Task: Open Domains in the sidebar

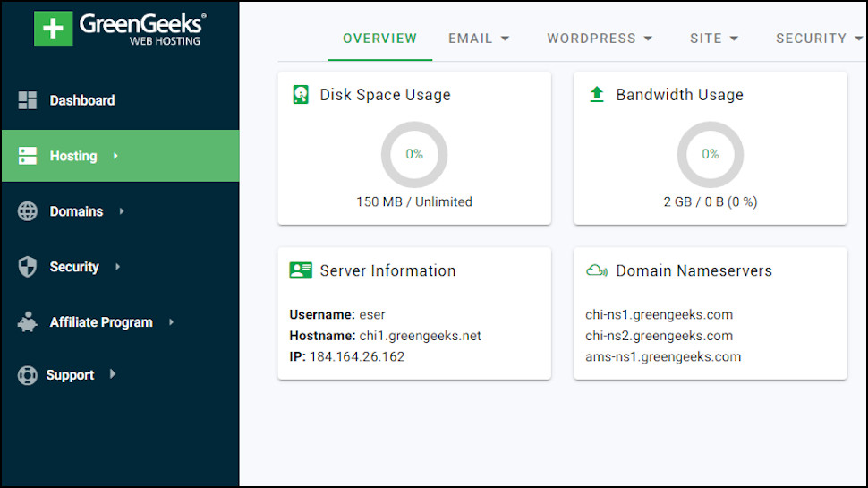Action: (121, 211)
